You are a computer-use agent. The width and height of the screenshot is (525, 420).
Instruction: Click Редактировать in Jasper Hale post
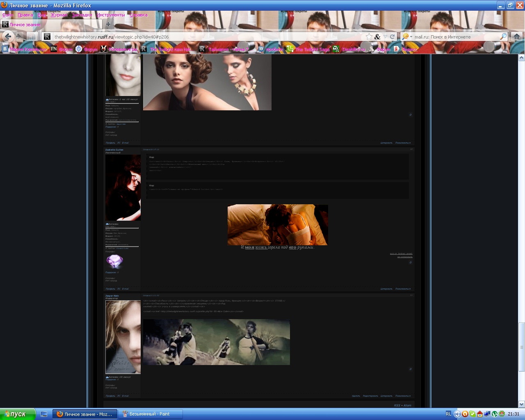click(x=370, y=396)
